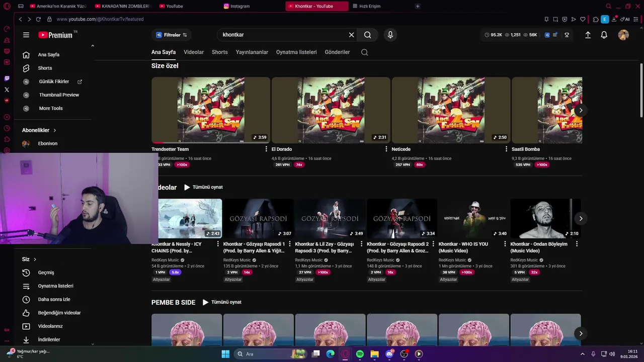The height and width of the screenshot is (362, 644).
Task: Switch to the Gönderiler tab
Action: point(337,52)
